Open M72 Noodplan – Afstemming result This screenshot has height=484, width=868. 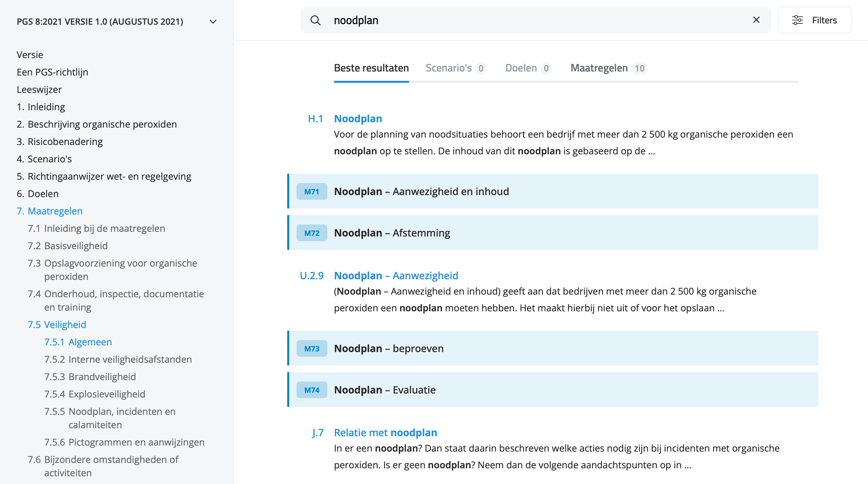[553, 232]
